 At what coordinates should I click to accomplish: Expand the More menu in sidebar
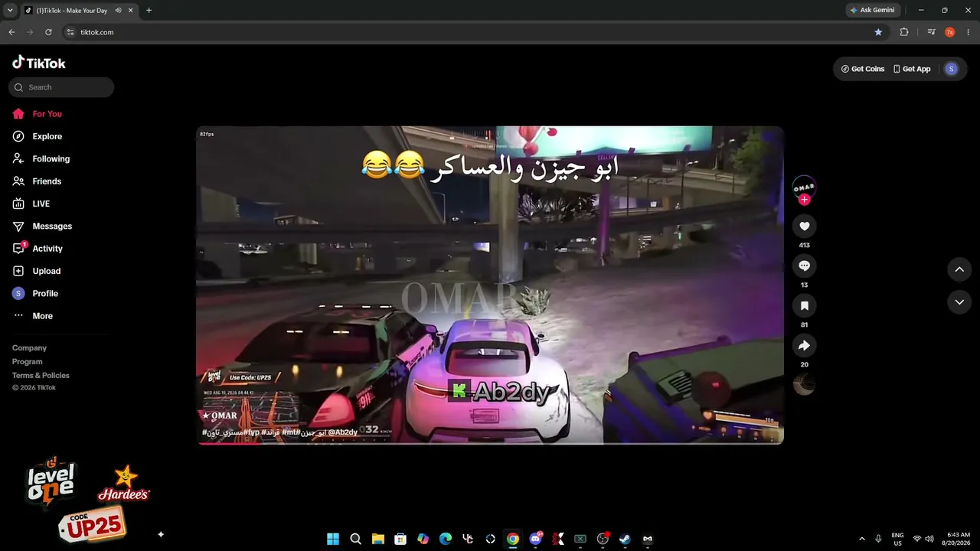click(x=32, y=316)
